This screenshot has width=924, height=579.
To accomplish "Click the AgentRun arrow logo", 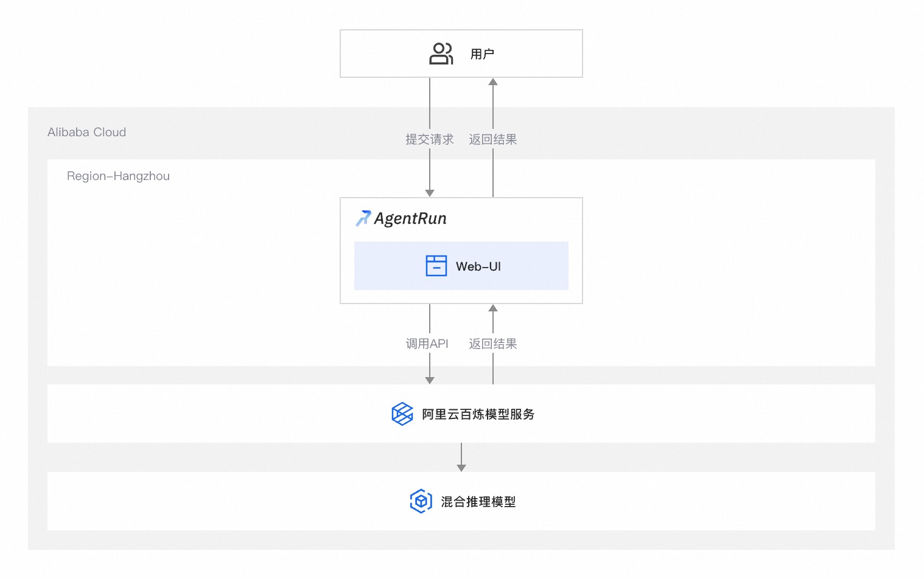I will tap(363, 218).
